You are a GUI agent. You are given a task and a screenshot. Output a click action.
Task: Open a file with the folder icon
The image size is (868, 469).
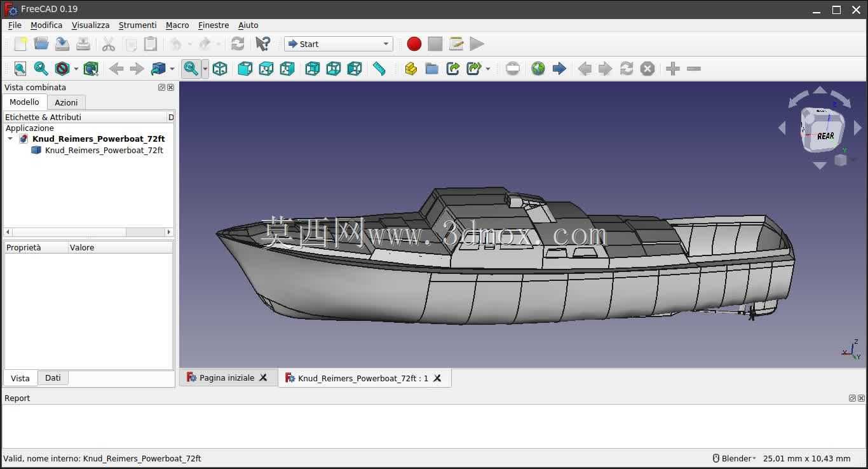tap(41, 44)
